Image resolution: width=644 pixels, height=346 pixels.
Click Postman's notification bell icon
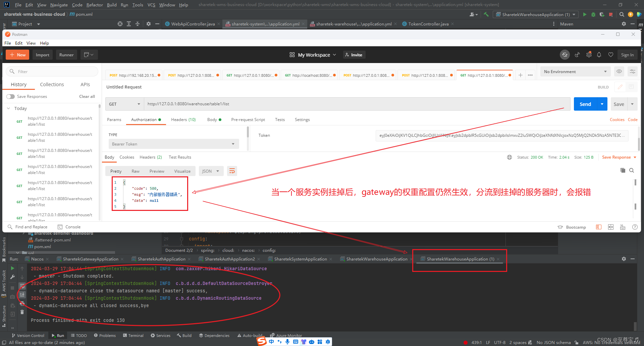click(x=599, y=55)
